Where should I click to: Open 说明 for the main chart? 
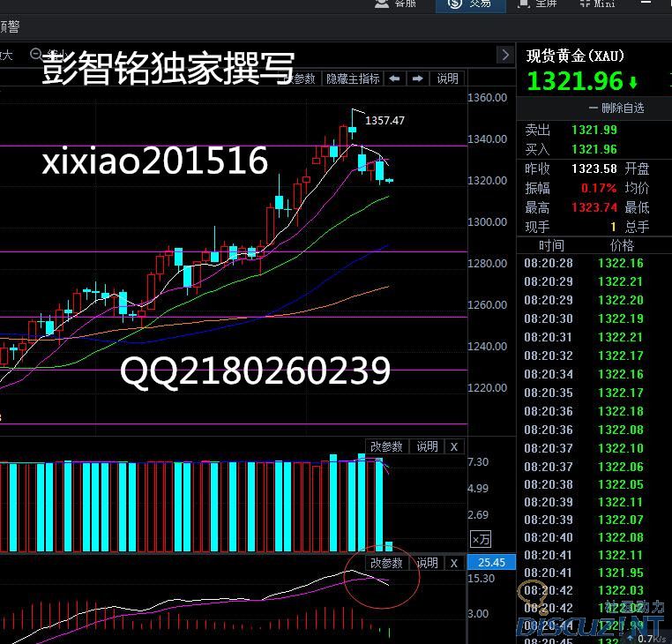coord(447,79)
